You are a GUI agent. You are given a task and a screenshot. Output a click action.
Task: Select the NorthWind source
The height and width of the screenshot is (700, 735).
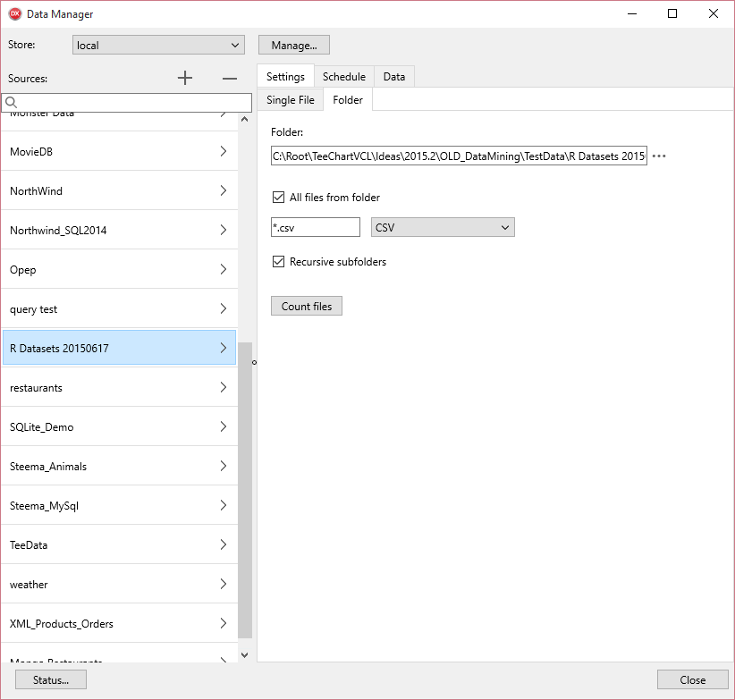pos(119,190)
